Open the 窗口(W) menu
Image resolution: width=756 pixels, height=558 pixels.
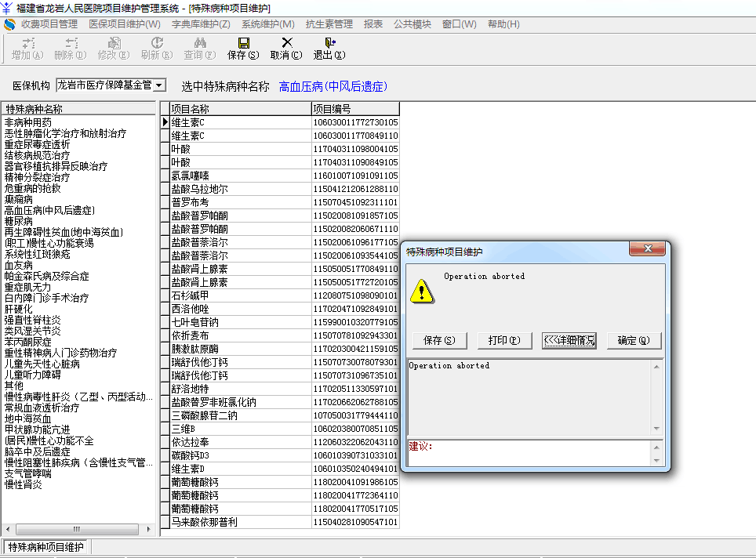click(460, 24)
